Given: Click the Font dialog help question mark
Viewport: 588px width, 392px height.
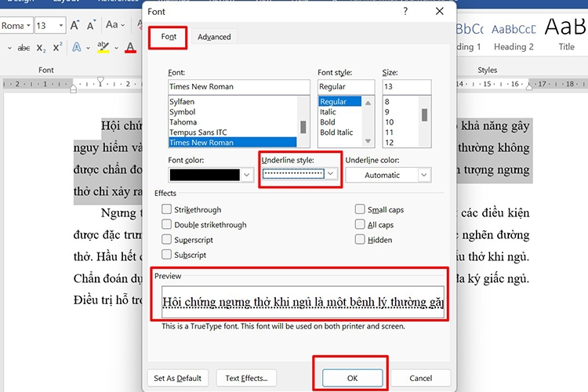Looking at the screenshot, I should (405, 11).
